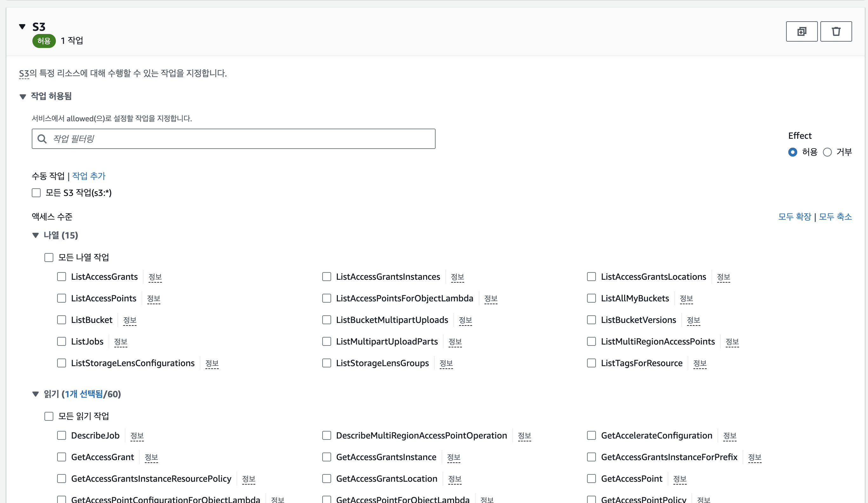The width and height of the screenshot is (868, 503).
Task: Check the ListBucketVersions checkbox
Action: (x=591, y=320)
